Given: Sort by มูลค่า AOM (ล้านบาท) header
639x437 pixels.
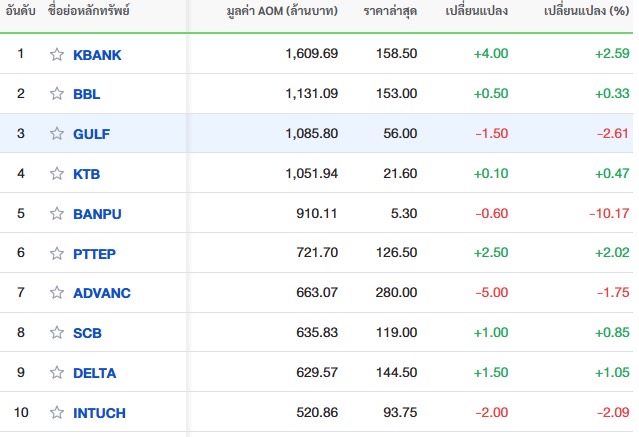Looking at the screenshot, I should pos(282,11).
